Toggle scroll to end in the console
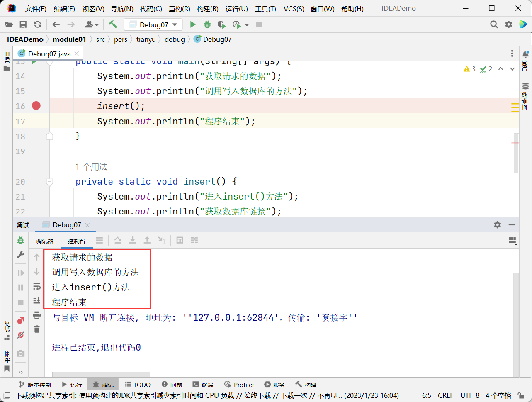The height and width of the screenshot is (402, 532). (37, 300)
